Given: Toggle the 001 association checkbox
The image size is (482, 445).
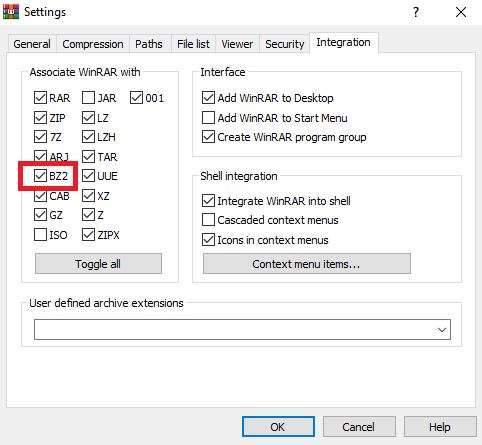Looking at the screenshot, I should (136, 98).
